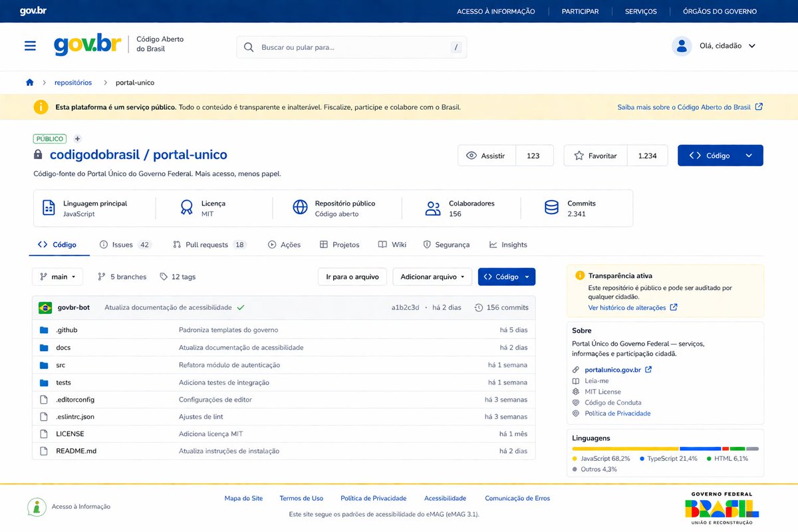Switch to the Ações tab

[x=284, y=245]
